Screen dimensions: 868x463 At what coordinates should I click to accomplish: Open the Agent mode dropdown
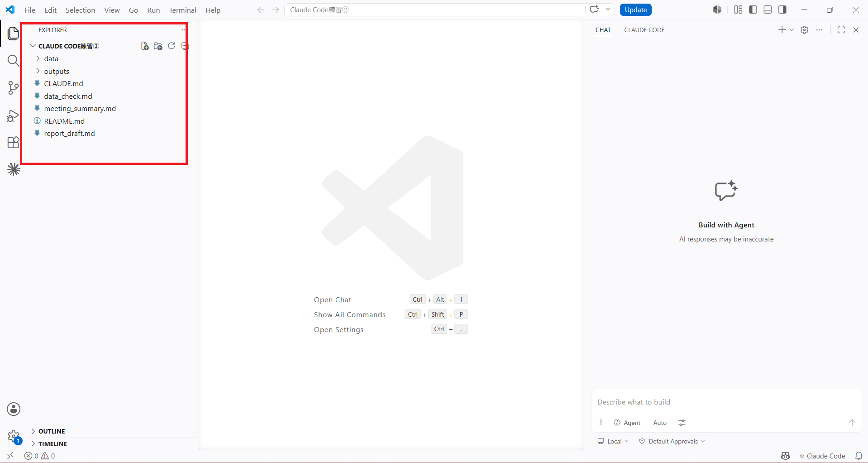[x=627, y=423]
